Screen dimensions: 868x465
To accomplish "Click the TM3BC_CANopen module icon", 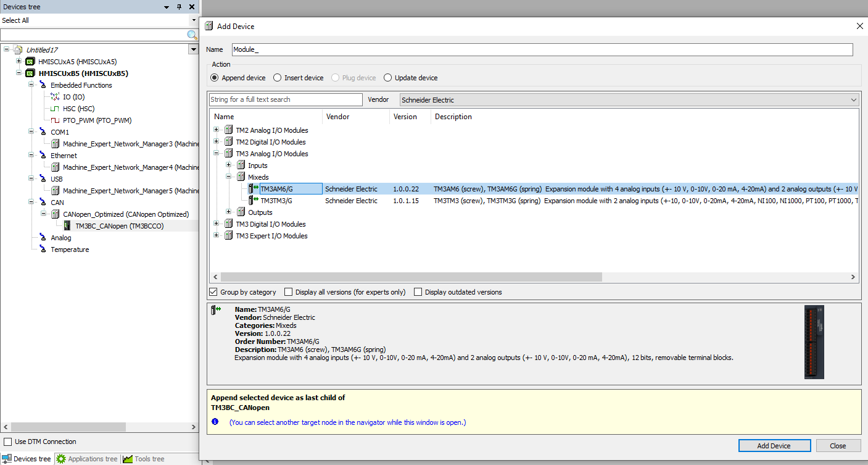I will click(x=68, y=226).
